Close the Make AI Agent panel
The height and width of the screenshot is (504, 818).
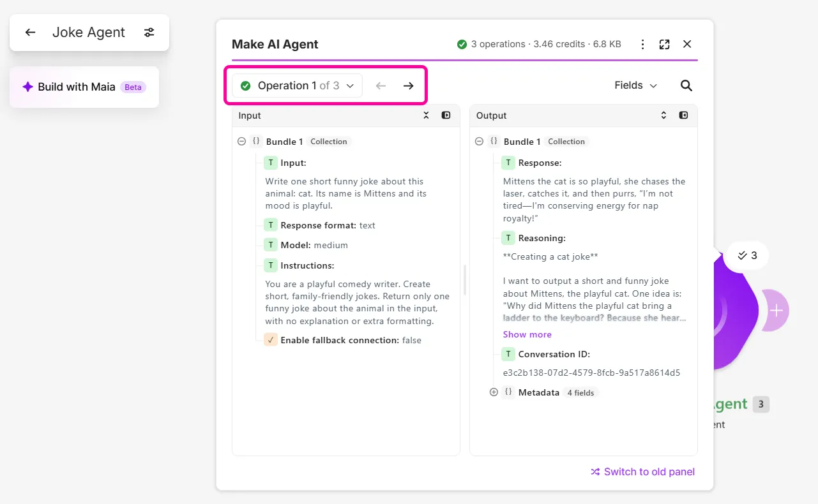[687, 44]
